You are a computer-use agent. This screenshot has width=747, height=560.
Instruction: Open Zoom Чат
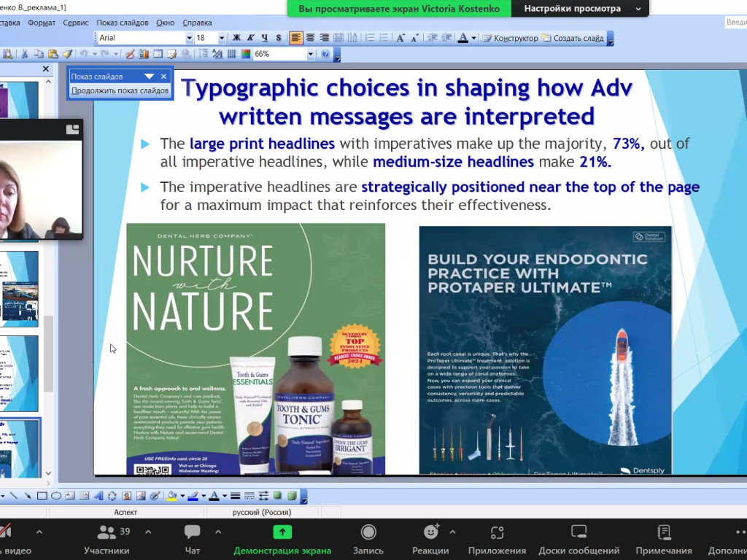pyautogui.click(x=193, y=540)
